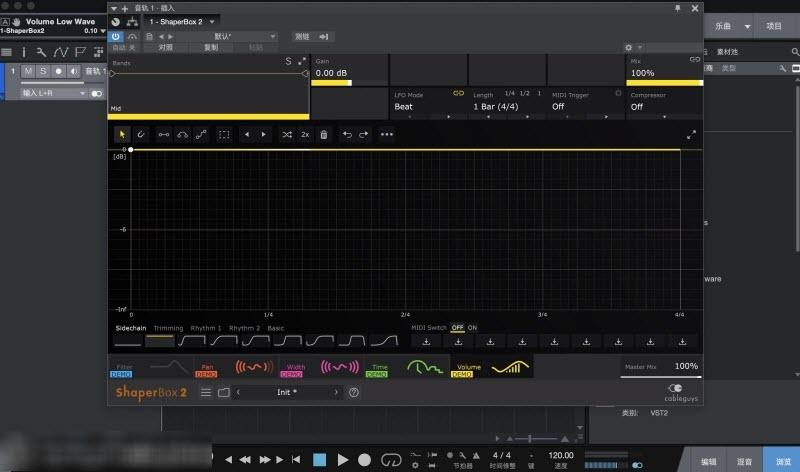Toggle monitor speaker on track 1
Screen dimensions: 800x472
pyautogui.click(x=74, y=71)
